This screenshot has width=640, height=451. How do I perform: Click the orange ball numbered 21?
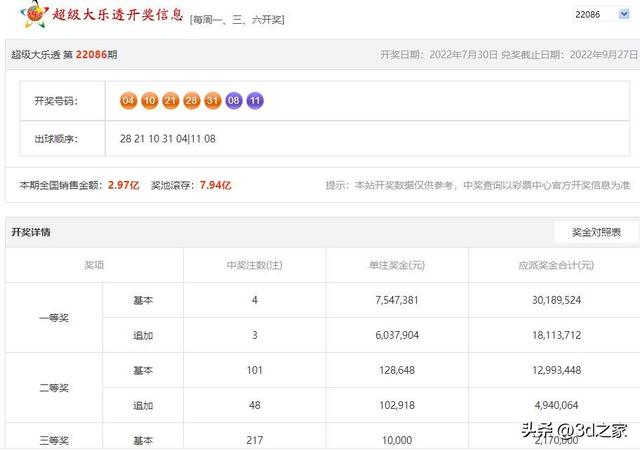coord(171,100)
